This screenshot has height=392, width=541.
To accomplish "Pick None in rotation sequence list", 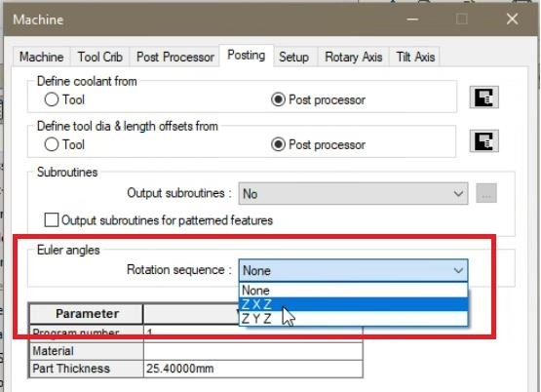I will (x=353, y=291).
